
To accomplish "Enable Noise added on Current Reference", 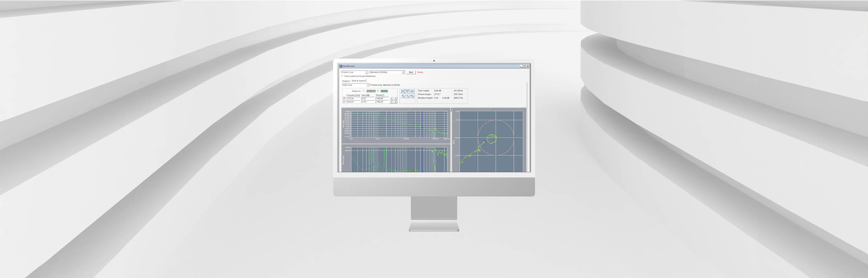I will point(343,76).
